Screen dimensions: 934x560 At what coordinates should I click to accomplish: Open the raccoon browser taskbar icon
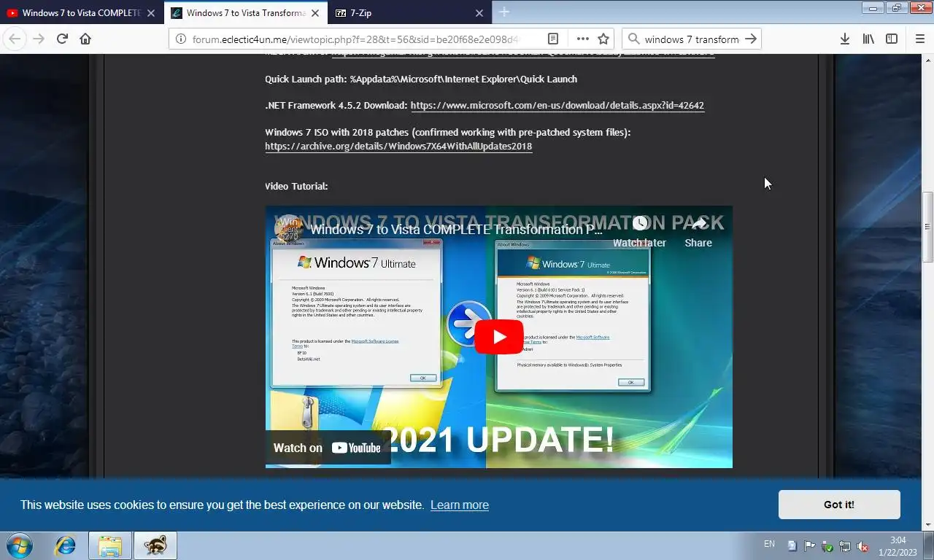(155, 545)
